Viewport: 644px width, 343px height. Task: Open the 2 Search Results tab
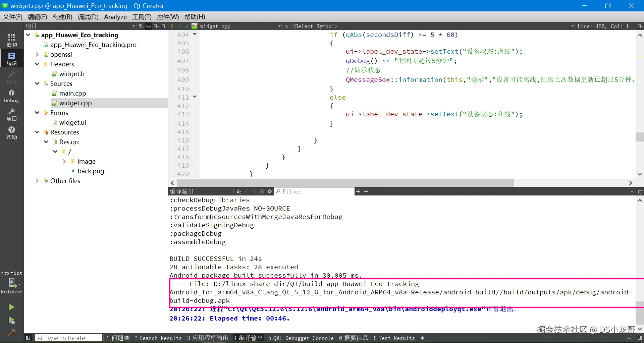click(x=158, y=338)
